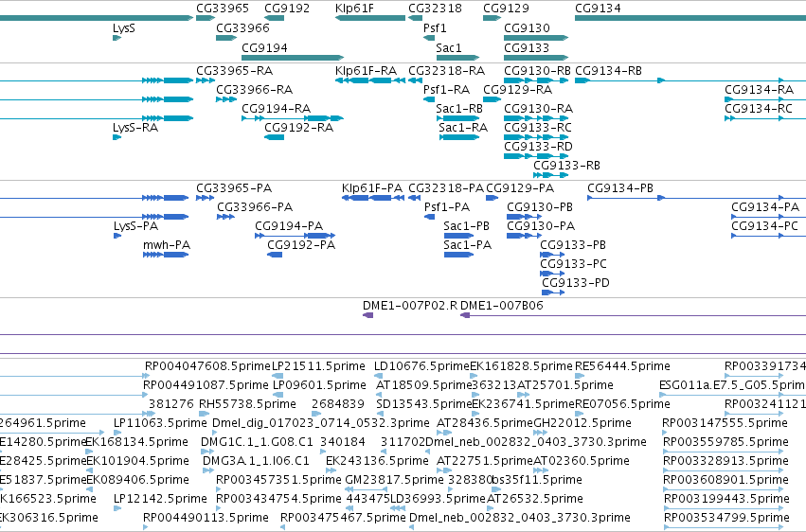The height and width of the screenshot is (532, 806).
Task: Click the CG9134-RA transcript label
Action: [x=760, y=90]
